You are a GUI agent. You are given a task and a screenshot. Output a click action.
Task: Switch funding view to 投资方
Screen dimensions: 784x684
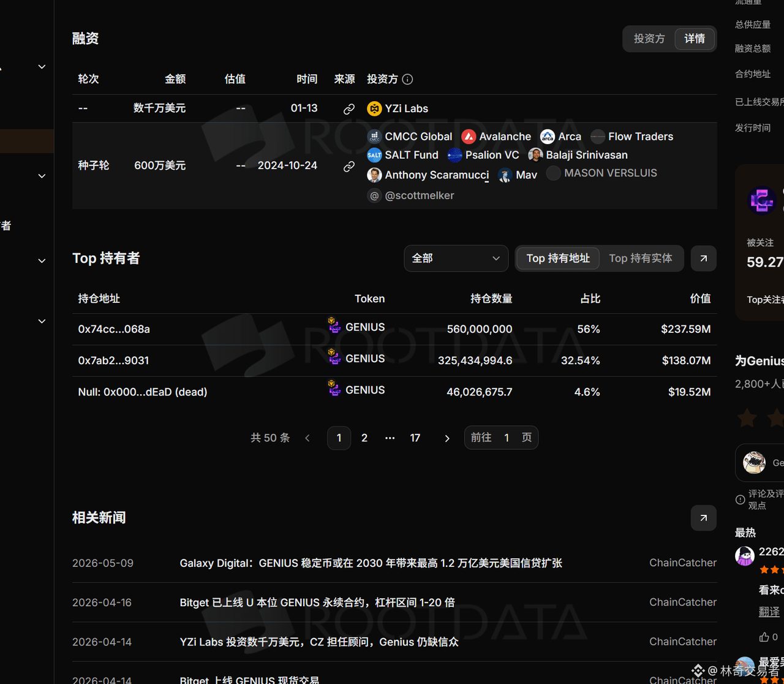pos(649,39)
